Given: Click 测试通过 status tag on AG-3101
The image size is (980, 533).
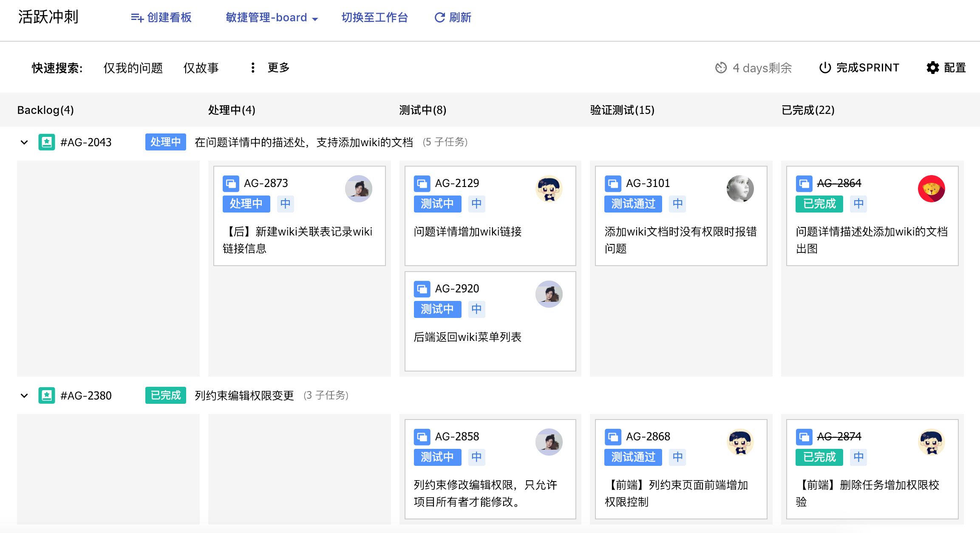Looking at the screenshot, I should [633, 204].
